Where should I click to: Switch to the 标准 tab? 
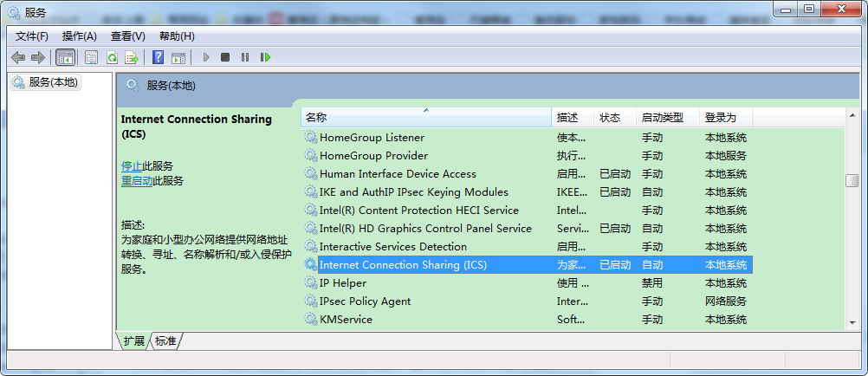pyautogui.click(x=165, y=341)
